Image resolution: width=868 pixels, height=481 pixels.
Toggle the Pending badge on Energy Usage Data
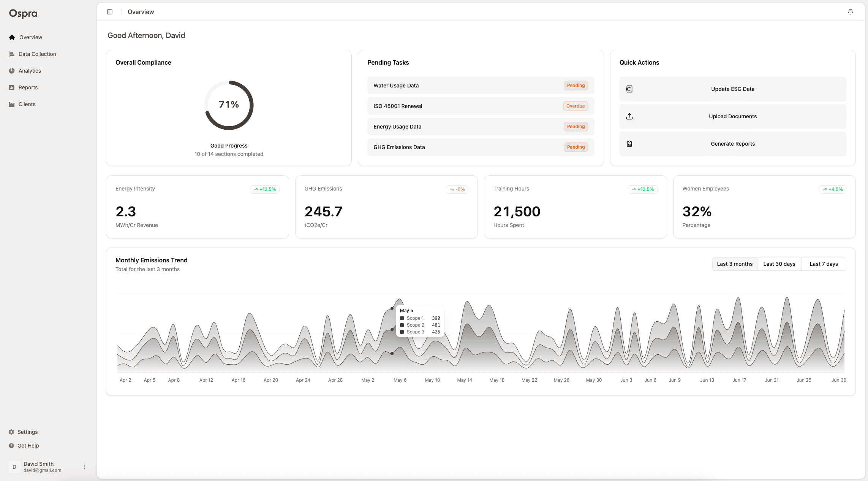pos(576,126)
